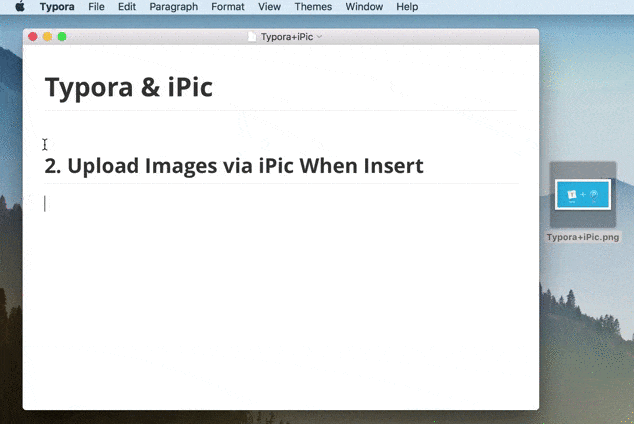Screen dimensions: 634x424
Task: Open the Apple menu
Action: [x=20, y=6]
